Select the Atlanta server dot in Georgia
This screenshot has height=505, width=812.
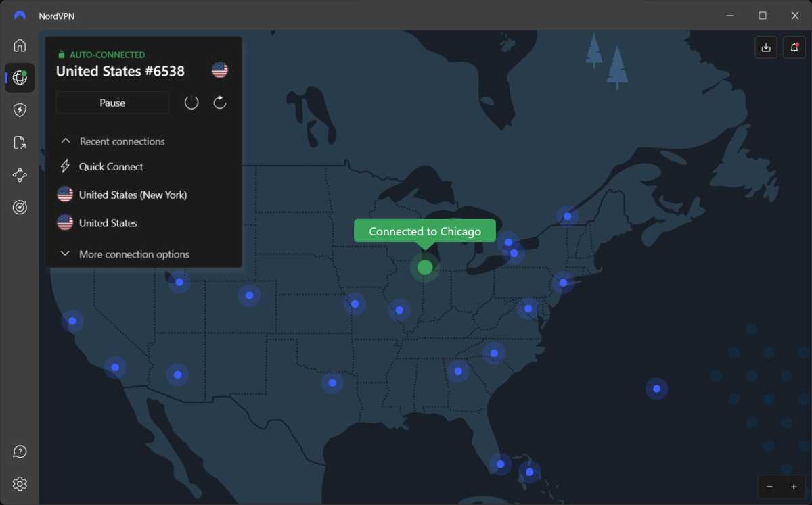pos(458,370)
